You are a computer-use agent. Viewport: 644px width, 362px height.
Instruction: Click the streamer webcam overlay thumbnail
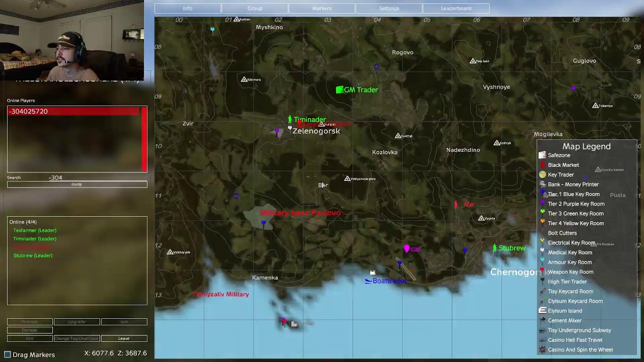[72, 40]
